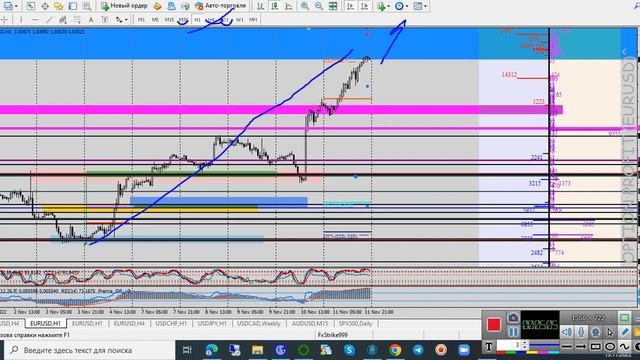Open the EURUSD,H4 chart tab
640x360 pixels.
[129, 323]
